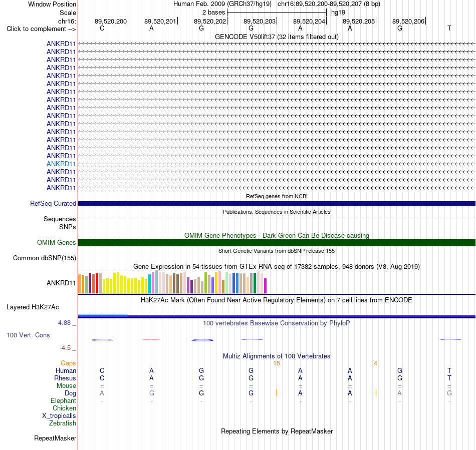Screen dimensions: 476x450
Task: Click the chr16: ruler label
Action: click(67, 21)
